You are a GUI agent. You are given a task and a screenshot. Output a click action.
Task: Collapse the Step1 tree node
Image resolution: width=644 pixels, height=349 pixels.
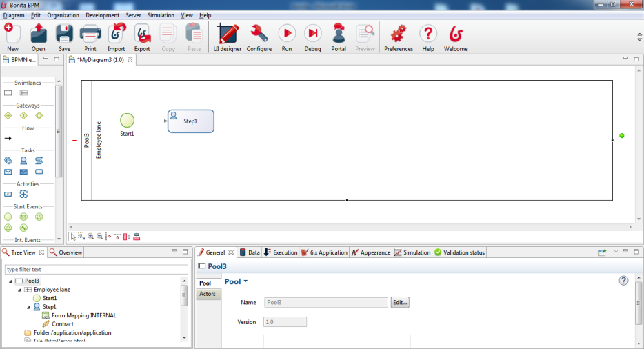[28, 307]
